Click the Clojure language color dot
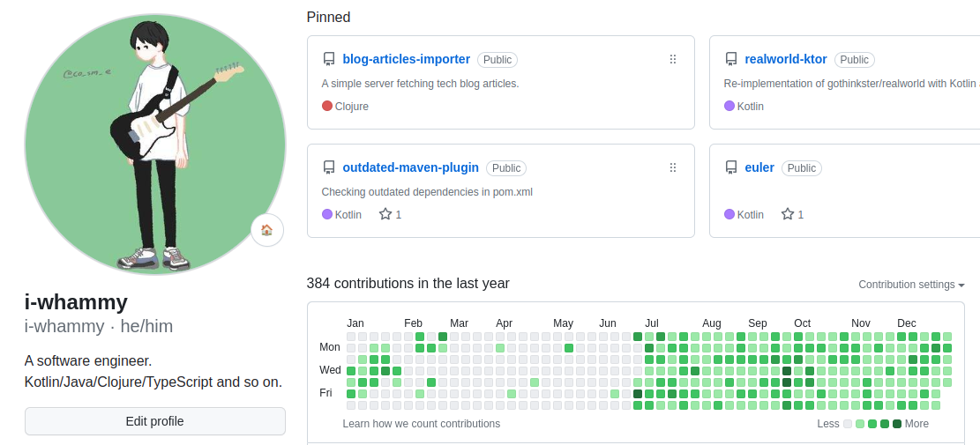Screen dimensions: 980x445 [x=327, y=106]
